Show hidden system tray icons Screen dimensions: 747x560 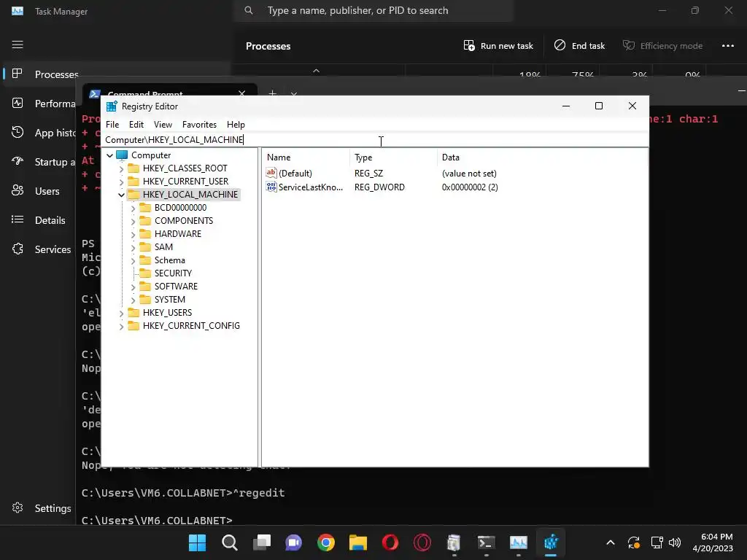(611, 542)
